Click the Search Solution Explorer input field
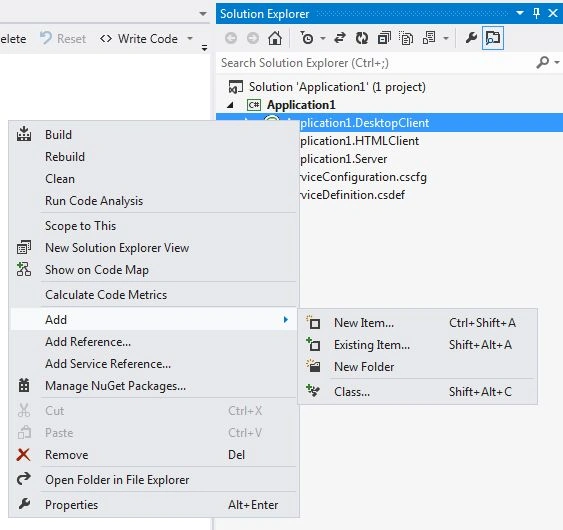This screenshot has height=530, width=563. (377, 63)
